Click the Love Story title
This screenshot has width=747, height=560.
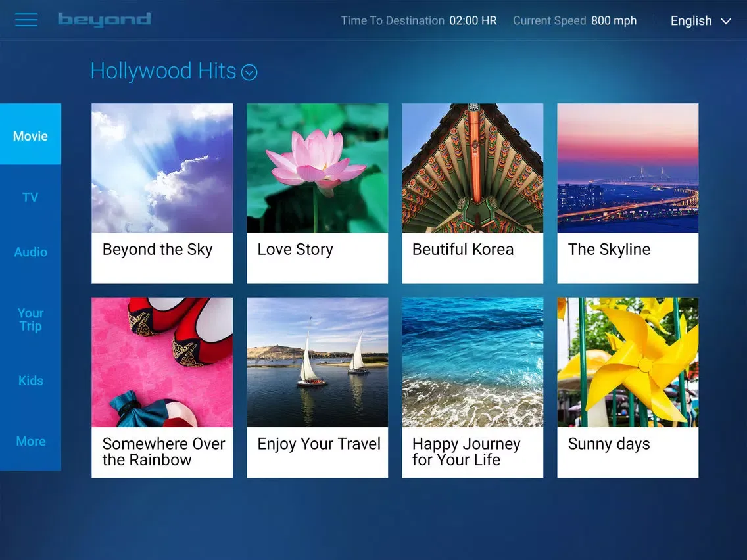295,250
